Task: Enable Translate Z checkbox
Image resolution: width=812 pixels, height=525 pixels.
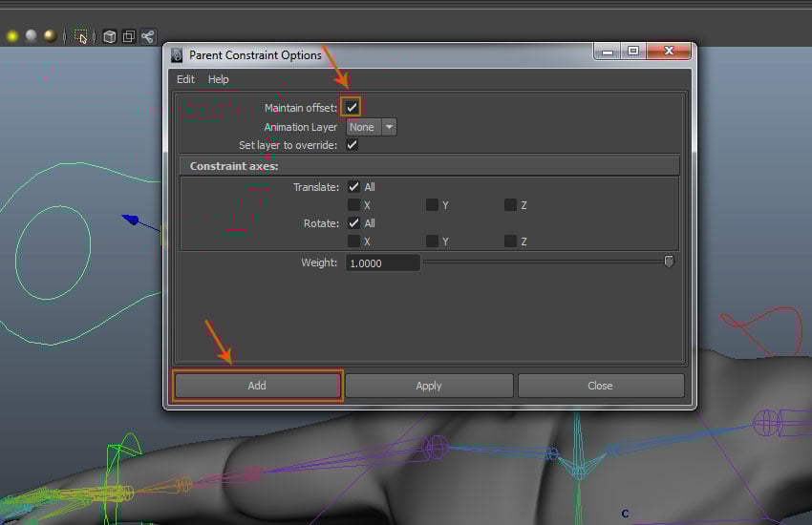Action: (510, 205)
